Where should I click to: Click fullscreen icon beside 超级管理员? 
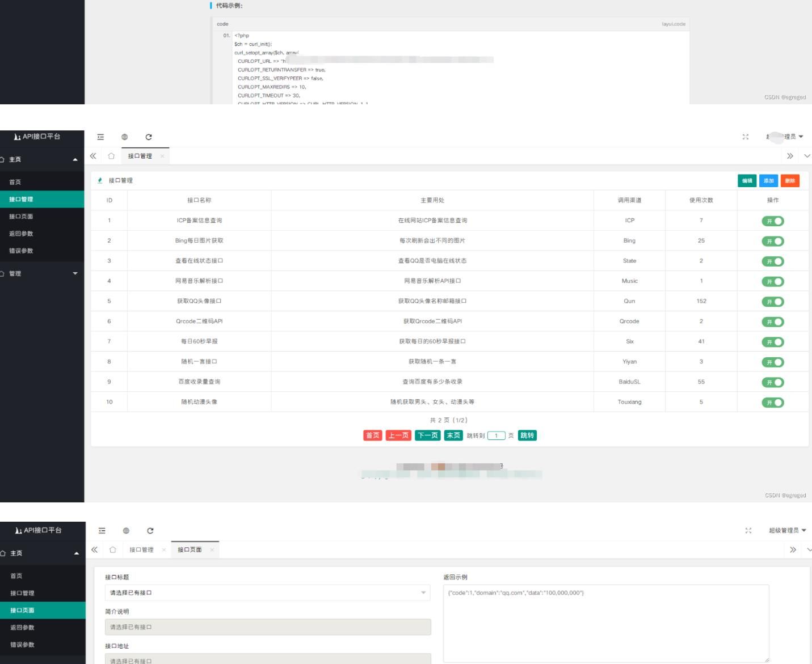(748, 531)
